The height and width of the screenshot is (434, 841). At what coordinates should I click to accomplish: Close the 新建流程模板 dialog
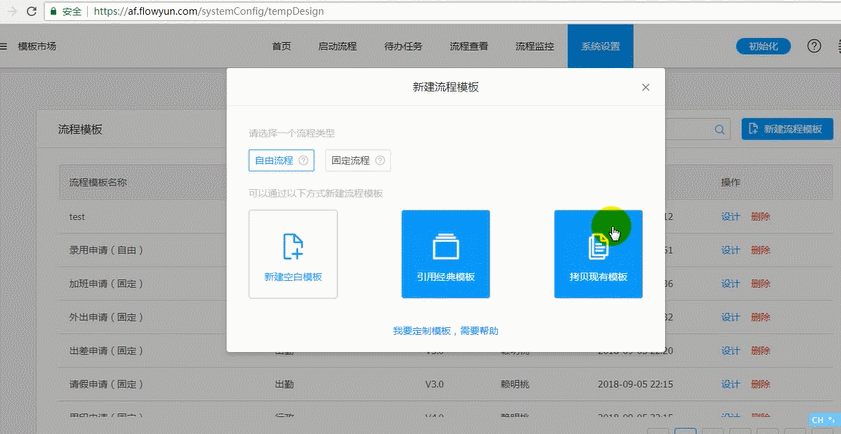pyautogui.click(x=646, y=88)
